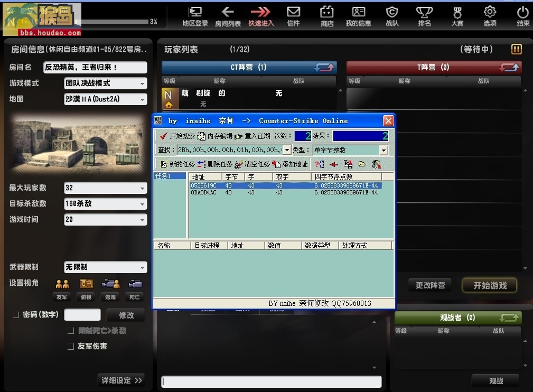Select address row 0525619C
This screenshot has height=392, width=533.
click(x=286, y=185)
